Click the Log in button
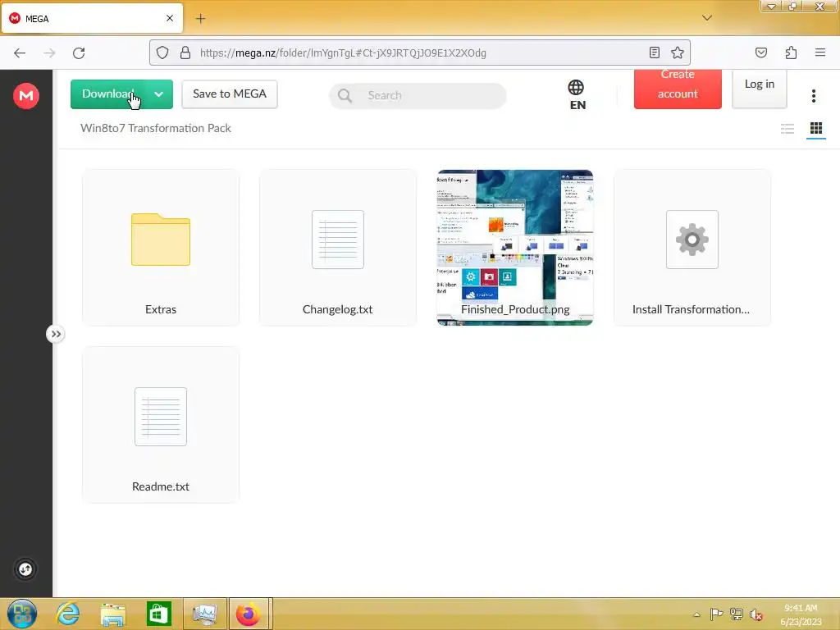The height and width of the screenshot is (630, 840). [759, 88]
